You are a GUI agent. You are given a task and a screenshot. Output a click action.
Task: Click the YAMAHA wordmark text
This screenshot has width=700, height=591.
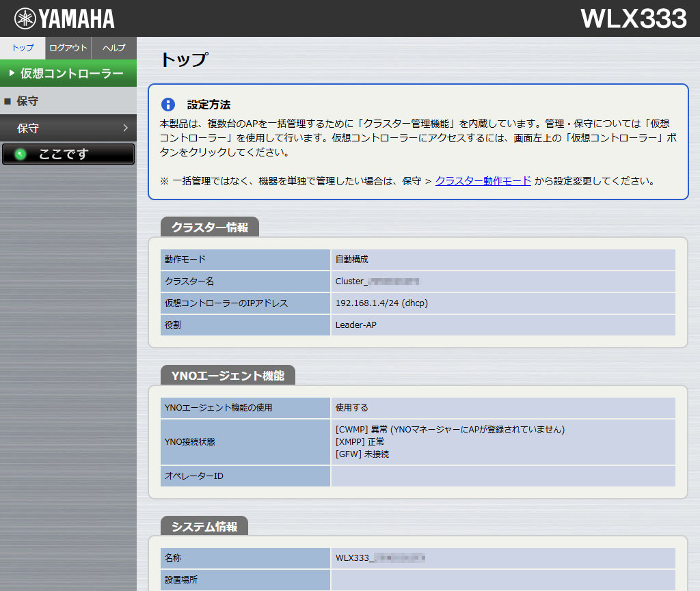pos(77,18)
